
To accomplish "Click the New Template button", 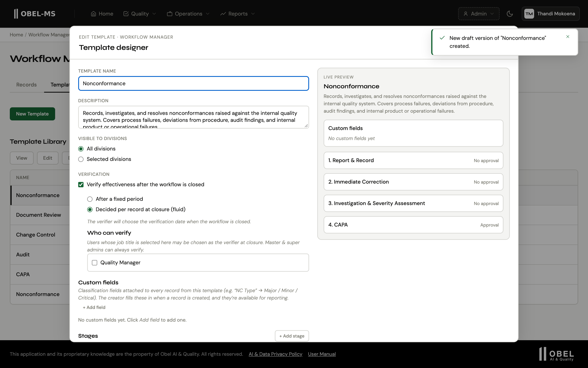I will click(32, 114).
